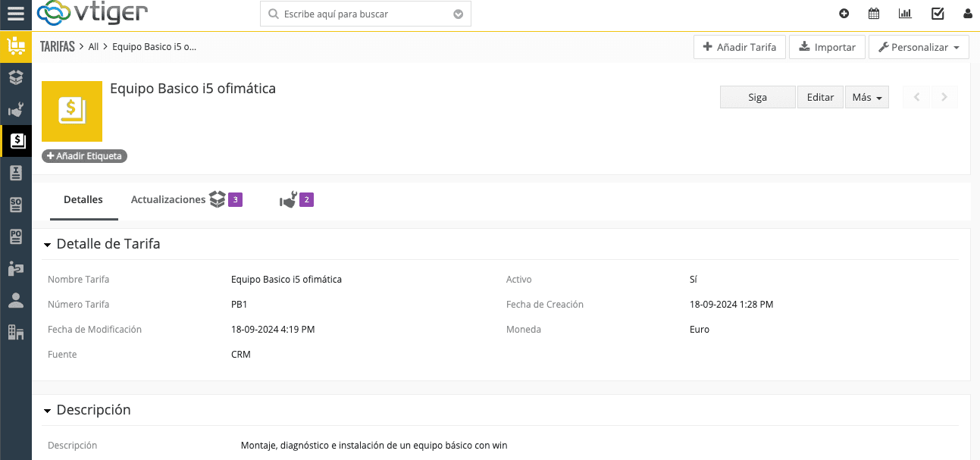Open Purchase Orders (PO) sidebar icon
Viewport: 980px width, 460px height.
(15, 236)
